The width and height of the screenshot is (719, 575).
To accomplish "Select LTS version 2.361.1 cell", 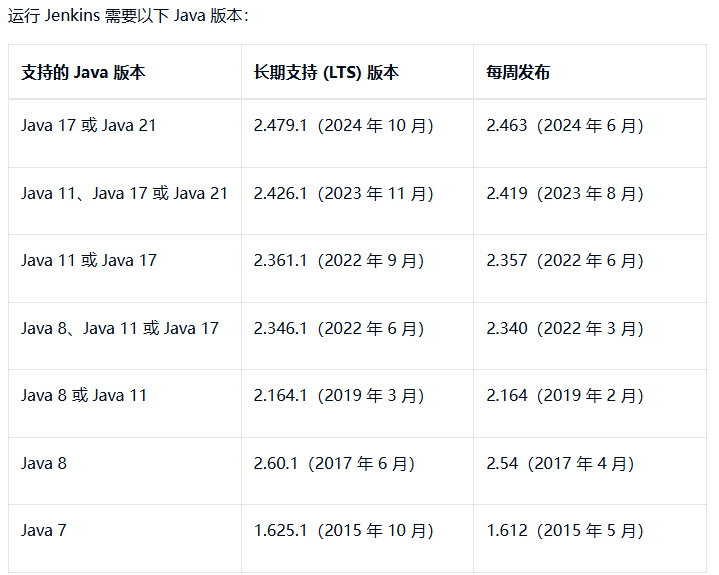I will pyautogui.click(x=339, y=261).
